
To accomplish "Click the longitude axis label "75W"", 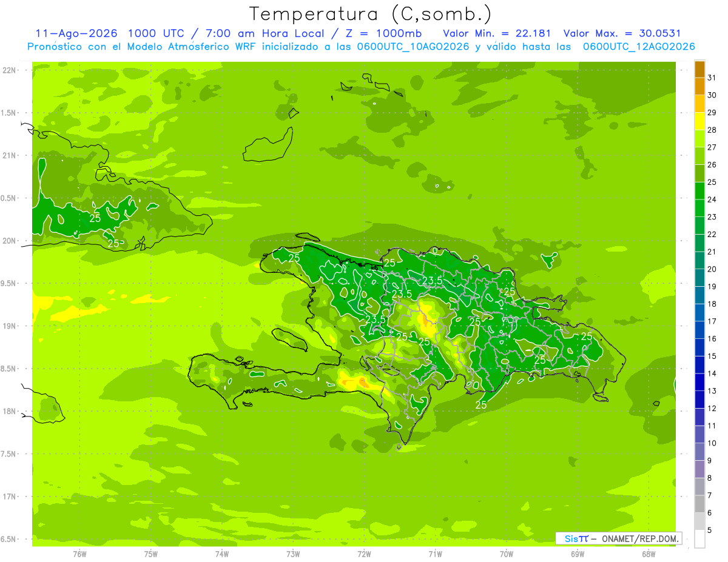I will tap(150, 554).
